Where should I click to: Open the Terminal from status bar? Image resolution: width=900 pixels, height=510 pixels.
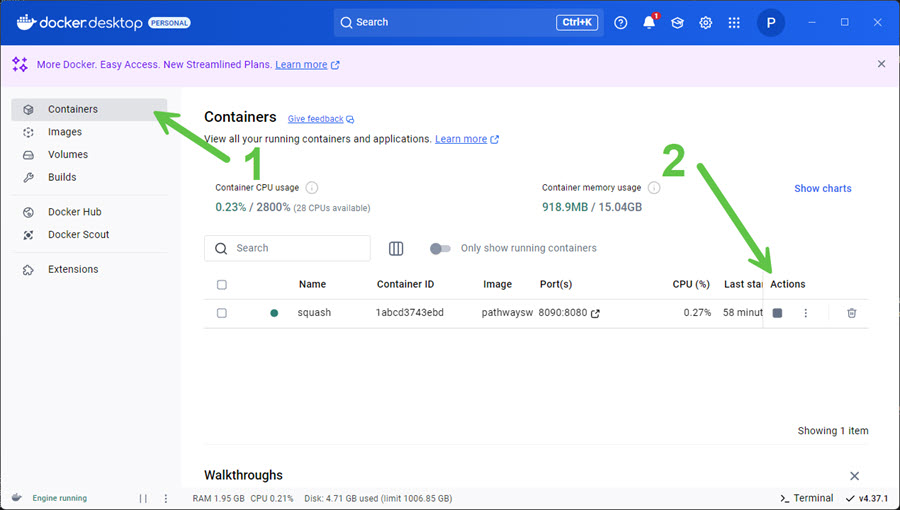click(x=806, y=498)
